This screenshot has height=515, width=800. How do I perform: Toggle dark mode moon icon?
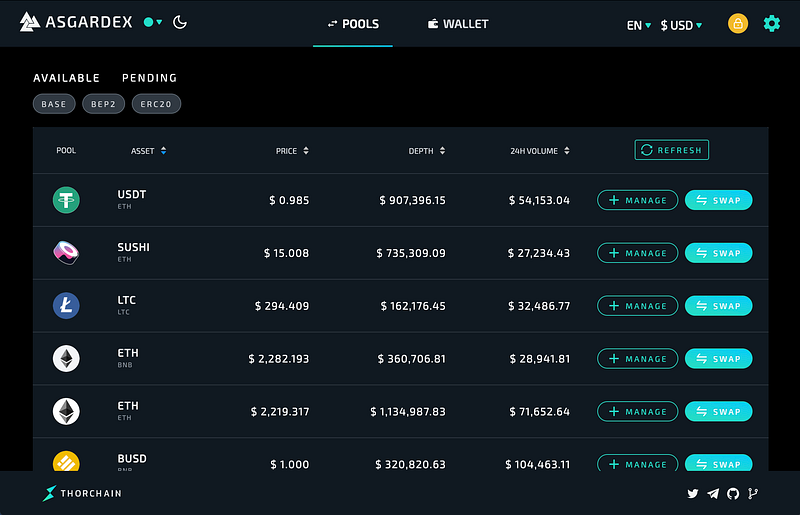[x=180, y=22]
